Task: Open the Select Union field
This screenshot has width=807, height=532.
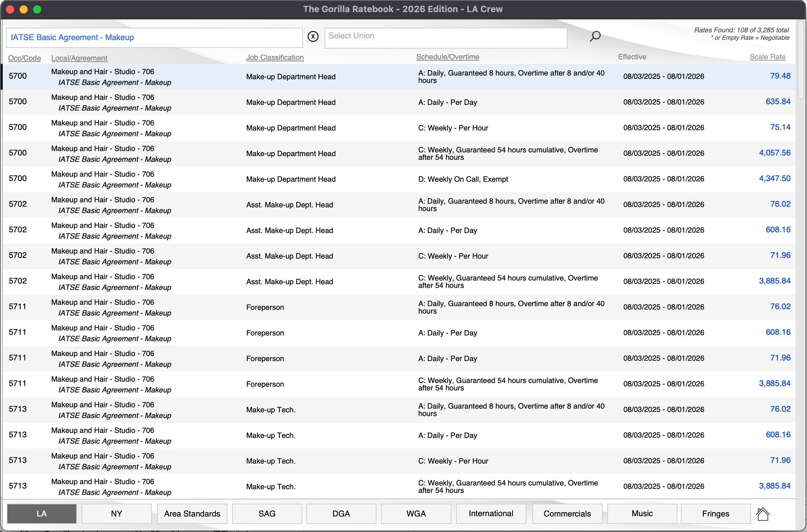Action: [445, 38]
